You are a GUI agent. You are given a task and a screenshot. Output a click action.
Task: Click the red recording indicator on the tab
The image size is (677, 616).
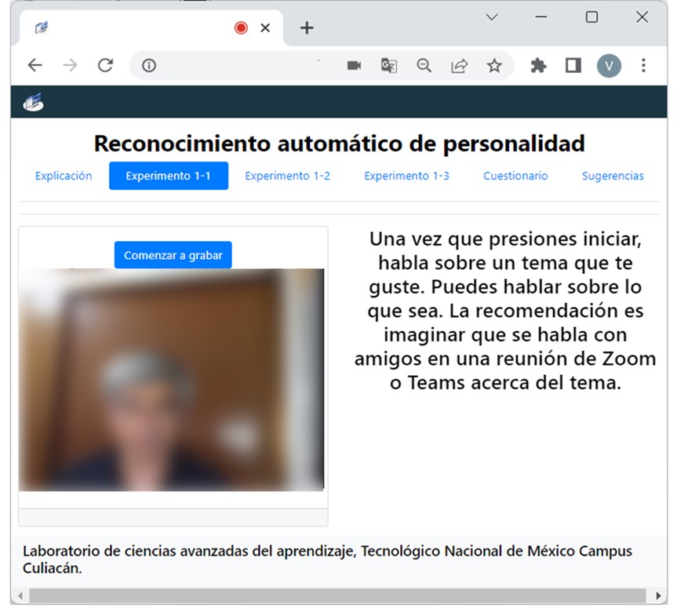click(x=241, y=28)
